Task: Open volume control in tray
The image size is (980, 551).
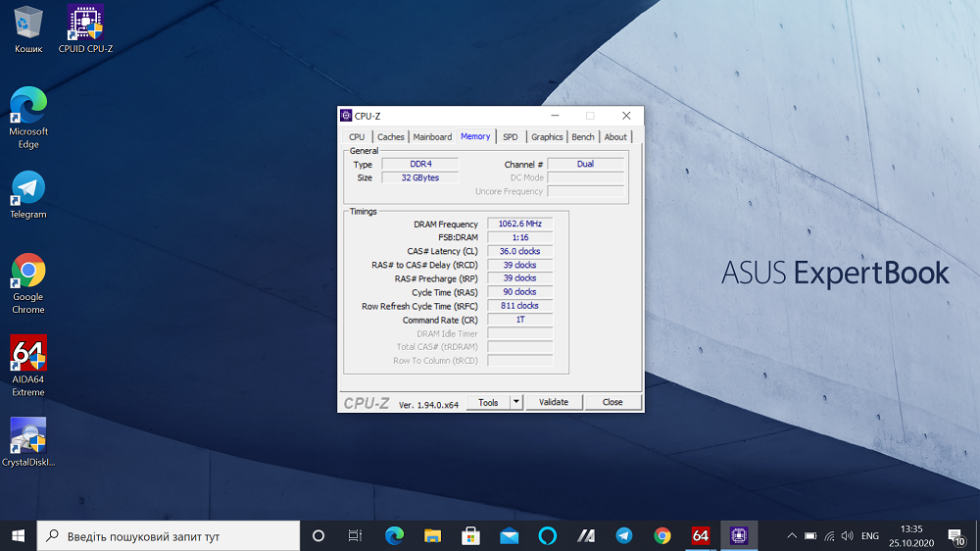Action: (848, 536)
